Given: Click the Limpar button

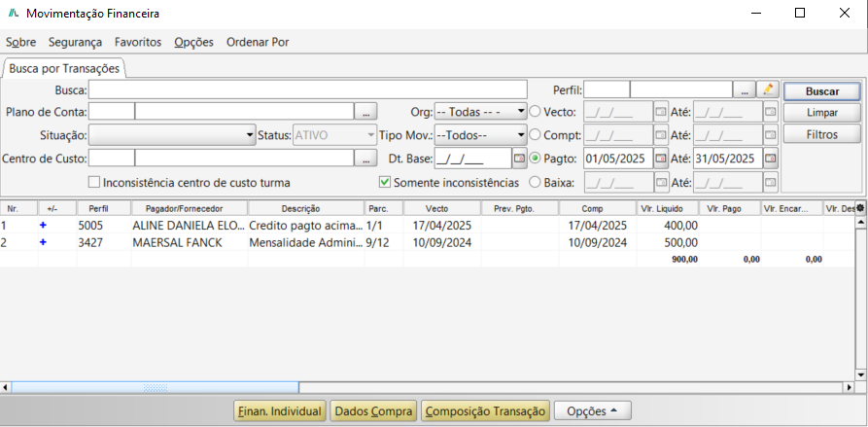Looking at the screenshot, I should click(x=821, y=113).
